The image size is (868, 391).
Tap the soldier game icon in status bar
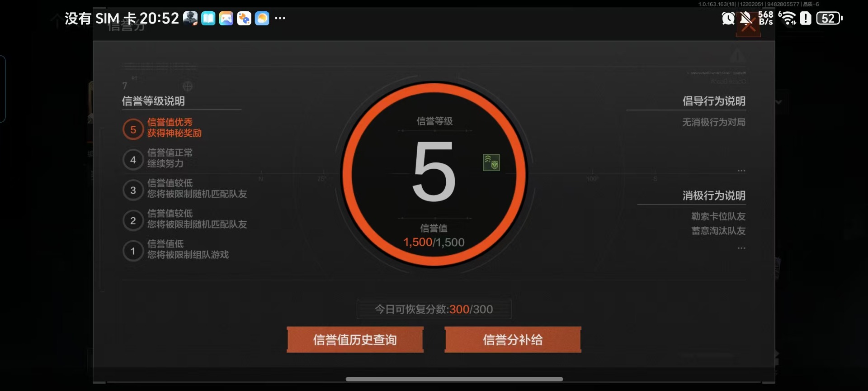190,18
